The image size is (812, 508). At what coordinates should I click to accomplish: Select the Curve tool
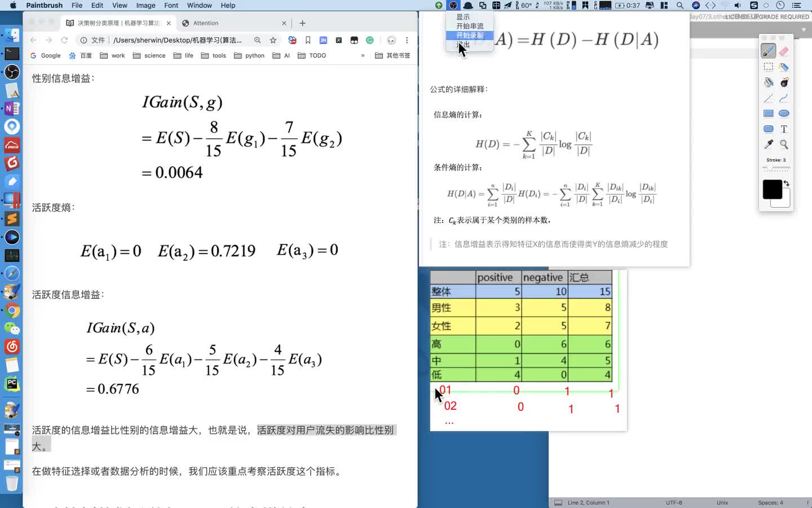tap(784, 98)
